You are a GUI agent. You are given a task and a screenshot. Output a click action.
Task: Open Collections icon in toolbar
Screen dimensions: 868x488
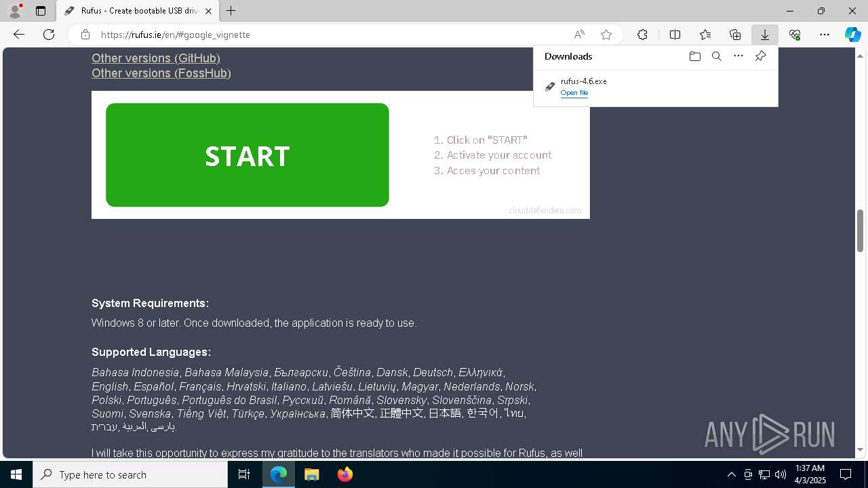pyautogui.click(x=735, y=35)
